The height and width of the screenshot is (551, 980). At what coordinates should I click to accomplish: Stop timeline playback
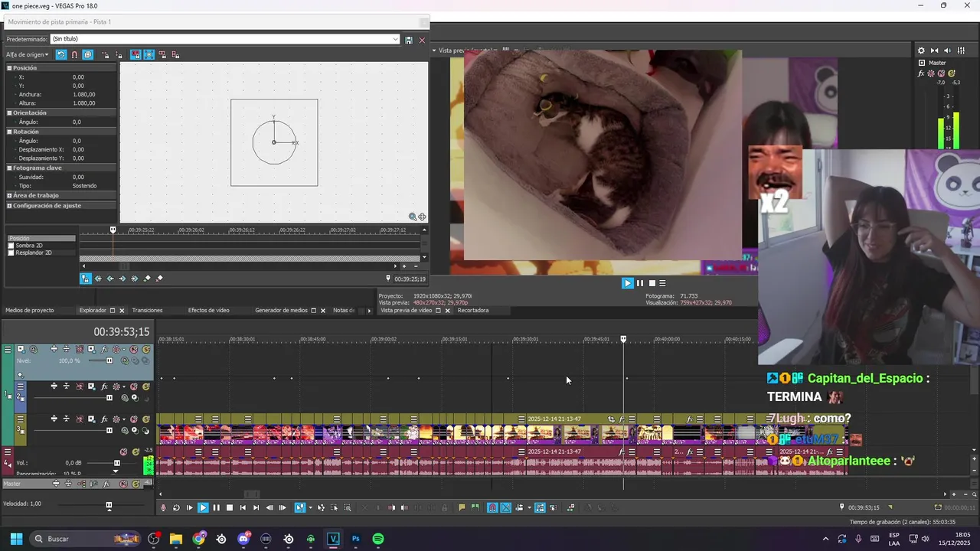click(x=230, y=507)
